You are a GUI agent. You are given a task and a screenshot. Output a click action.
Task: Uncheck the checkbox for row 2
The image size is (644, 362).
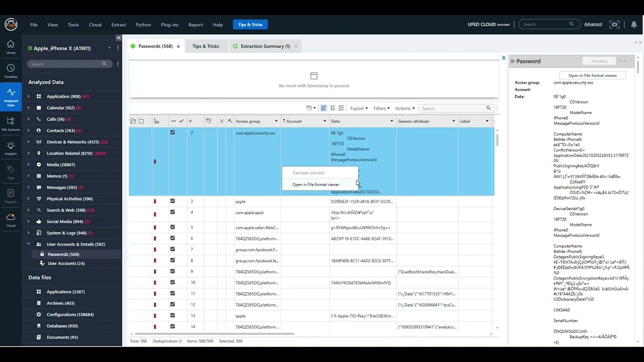point(173,132)
